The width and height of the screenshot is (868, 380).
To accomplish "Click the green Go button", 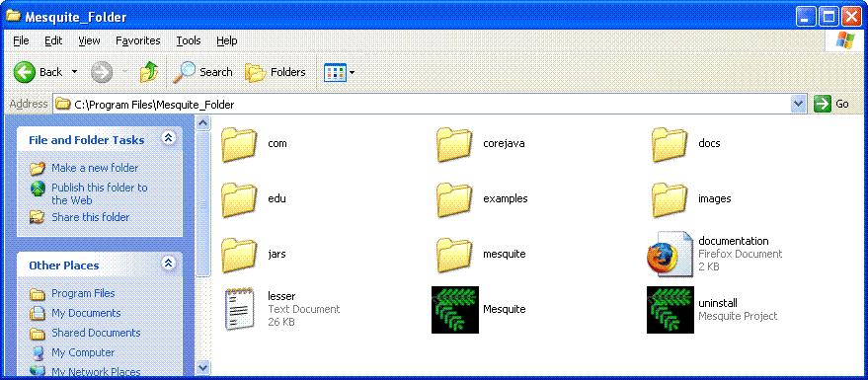I will click(x=832, y=104).
